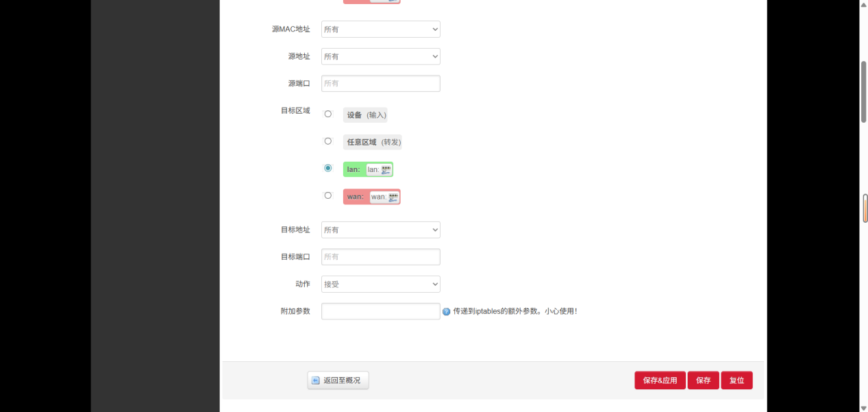Select the 任意区域（转发）radio option
The image size is (868, 412).
click(327, 141)
